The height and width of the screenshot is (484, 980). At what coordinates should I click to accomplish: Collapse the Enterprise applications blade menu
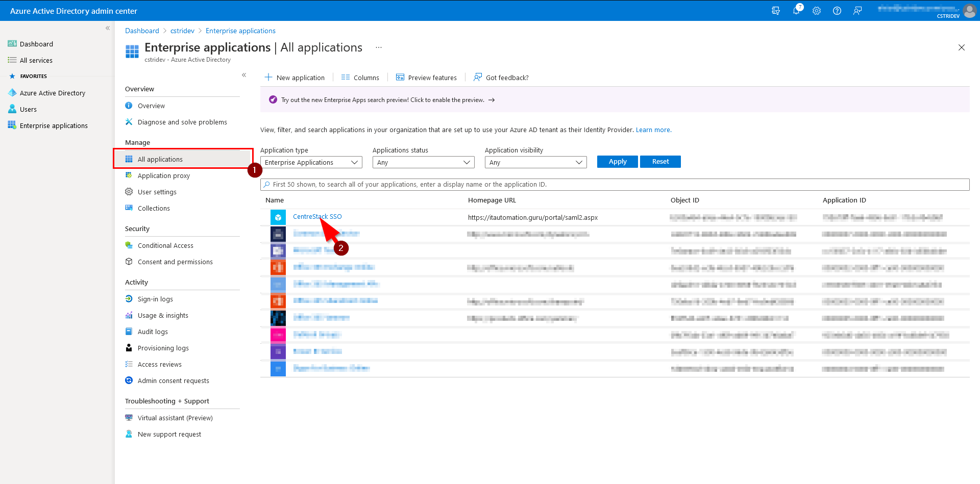click(244, 75)
